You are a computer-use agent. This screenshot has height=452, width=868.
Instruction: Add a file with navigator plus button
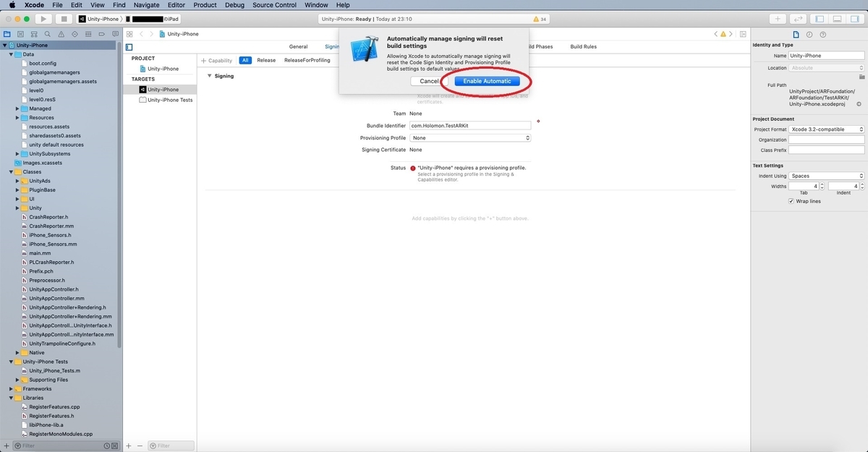click(7, 445)
